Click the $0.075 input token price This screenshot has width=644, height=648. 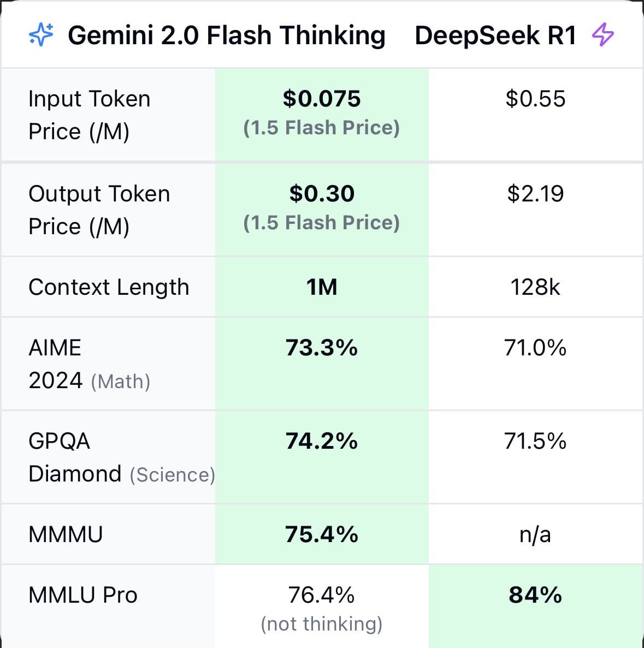click(322, 99)
